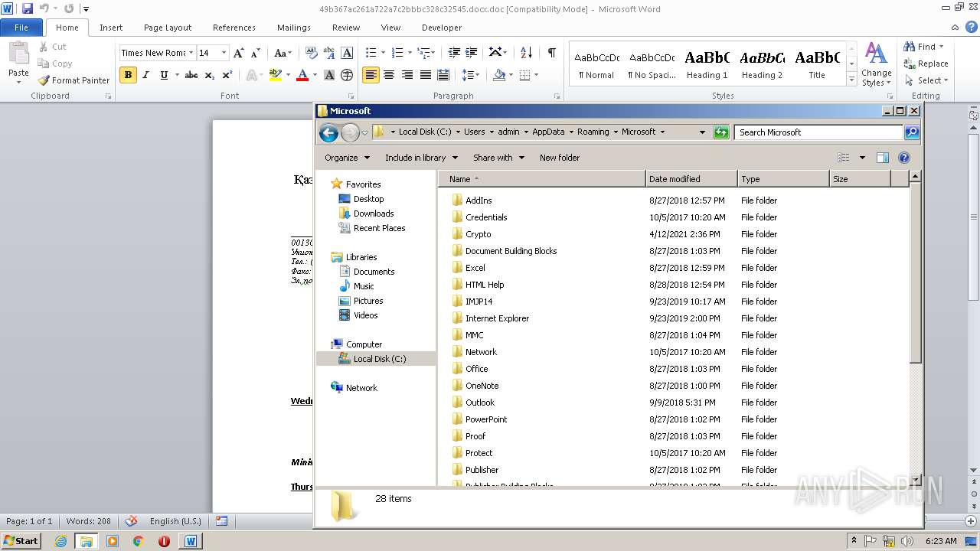
Task: Open font name dropdown
Action: point(191,53)
